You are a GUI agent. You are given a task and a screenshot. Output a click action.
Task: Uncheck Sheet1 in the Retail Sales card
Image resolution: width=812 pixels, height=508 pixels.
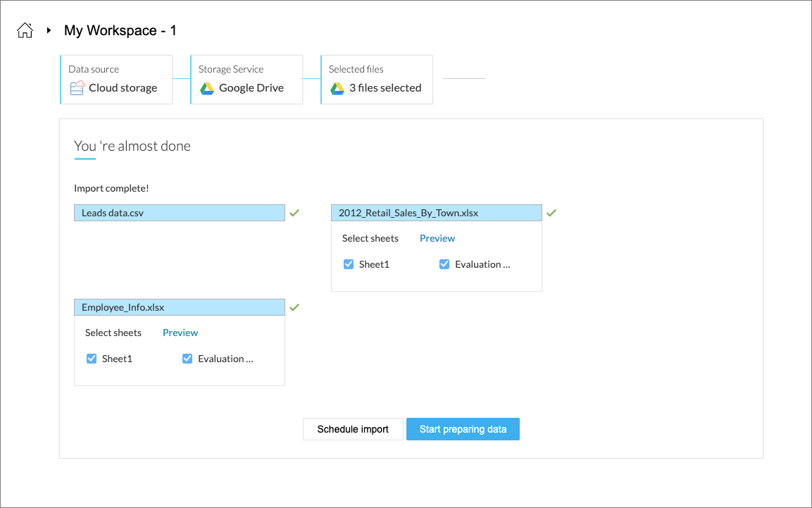(349, 264)
